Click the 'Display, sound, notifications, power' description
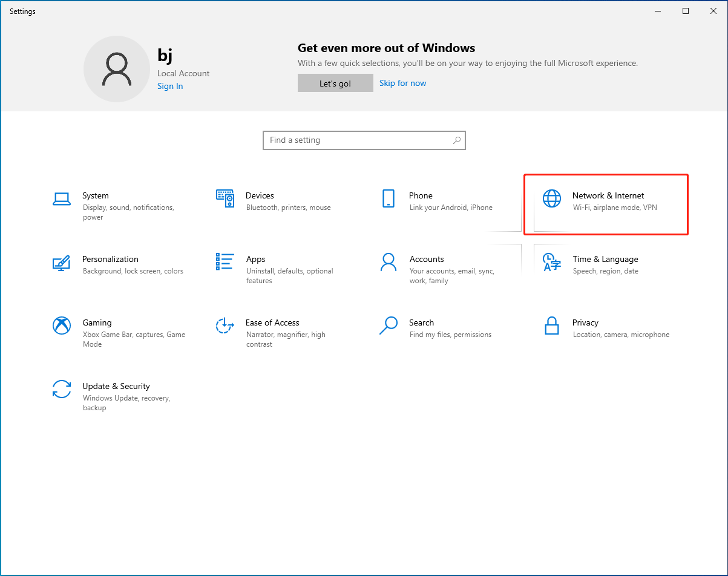 click(x=128, y=213)
